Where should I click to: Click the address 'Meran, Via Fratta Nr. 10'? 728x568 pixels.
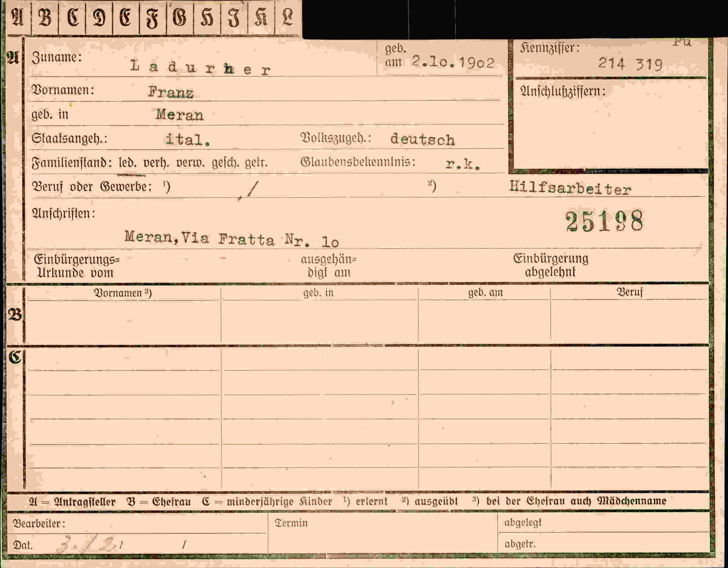(232, 239)
